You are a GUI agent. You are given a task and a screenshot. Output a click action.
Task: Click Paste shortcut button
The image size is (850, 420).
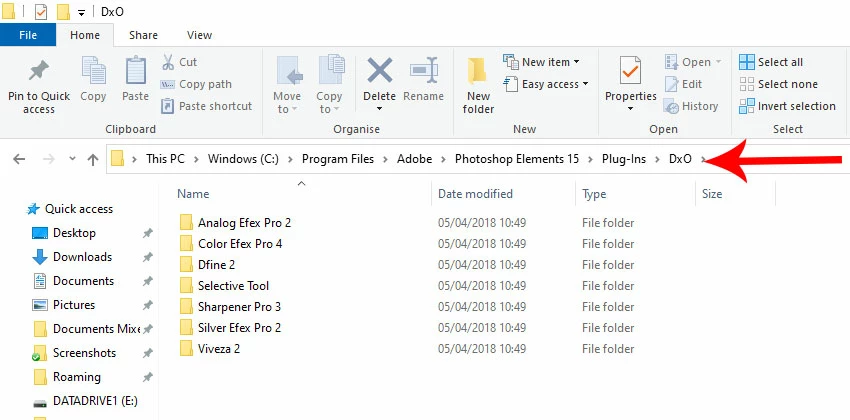(207, 106)
